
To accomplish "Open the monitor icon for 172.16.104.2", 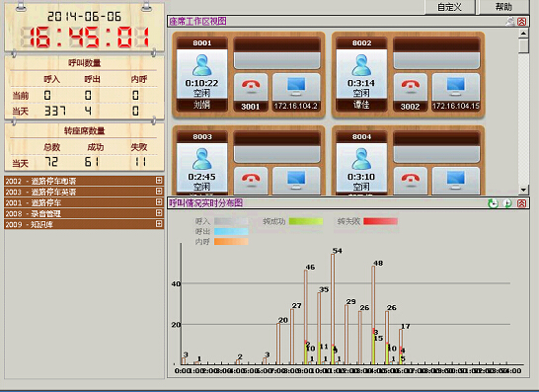I will (296, 86).
